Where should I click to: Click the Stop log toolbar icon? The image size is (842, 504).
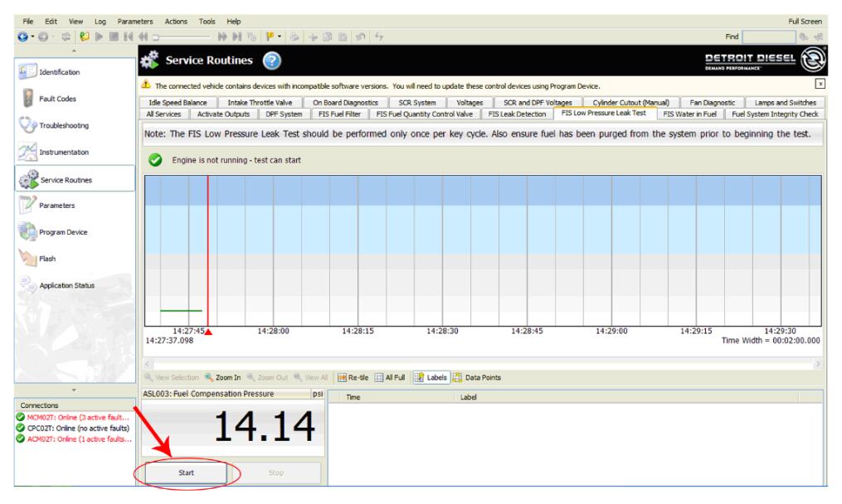coord(114,36)
